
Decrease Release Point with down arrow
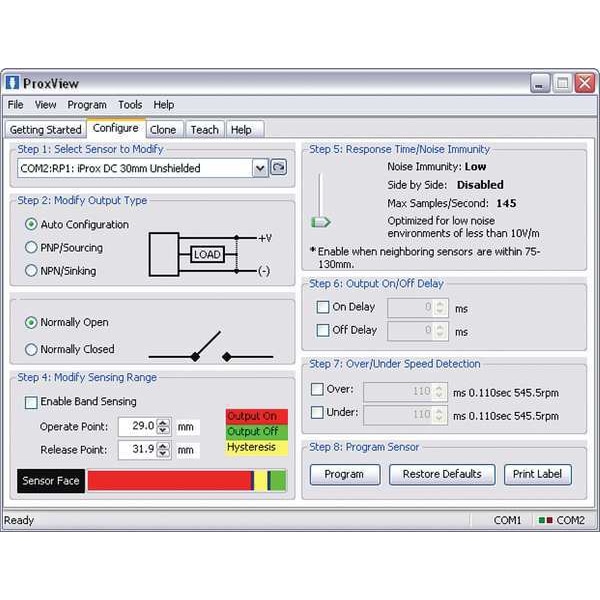tap(164, 454)
